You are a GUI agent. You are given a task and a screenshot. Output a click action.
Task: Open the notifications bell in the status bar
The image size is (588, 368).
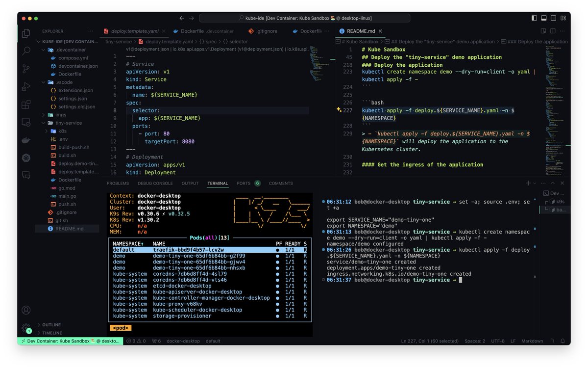(563, 341)
